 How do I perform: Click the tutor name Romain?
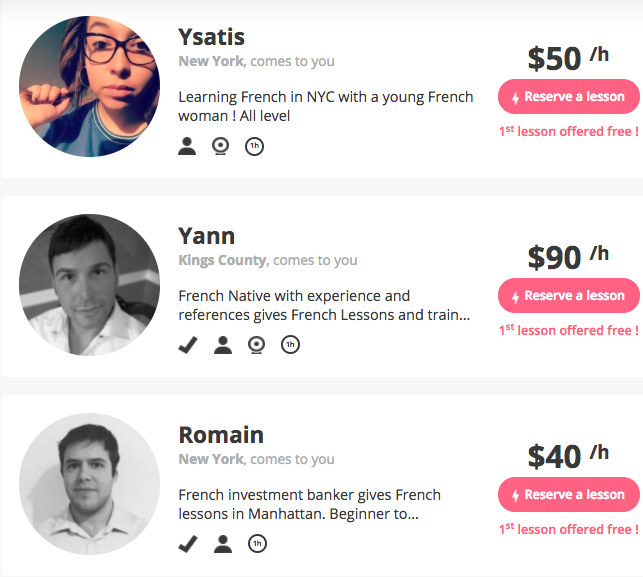(x=221, y=435)
